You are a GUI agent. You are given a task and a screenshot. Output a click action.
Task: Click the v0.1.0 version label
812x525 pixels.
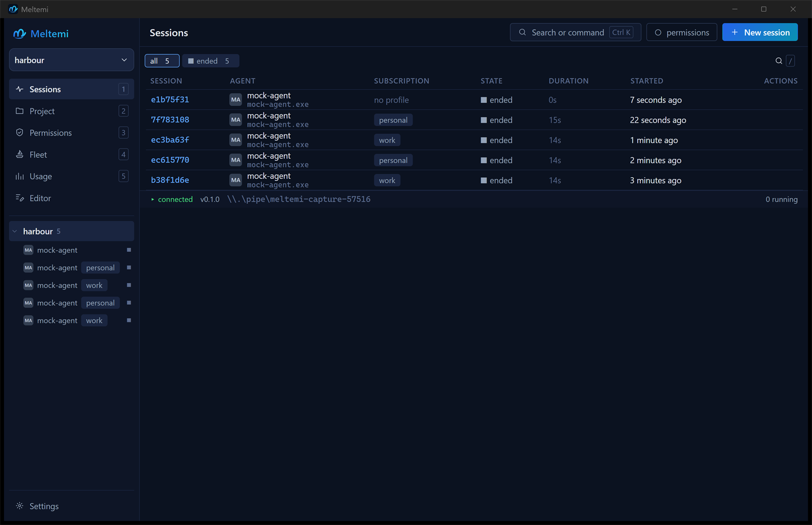pyautogui.click(x=210, y=200)
